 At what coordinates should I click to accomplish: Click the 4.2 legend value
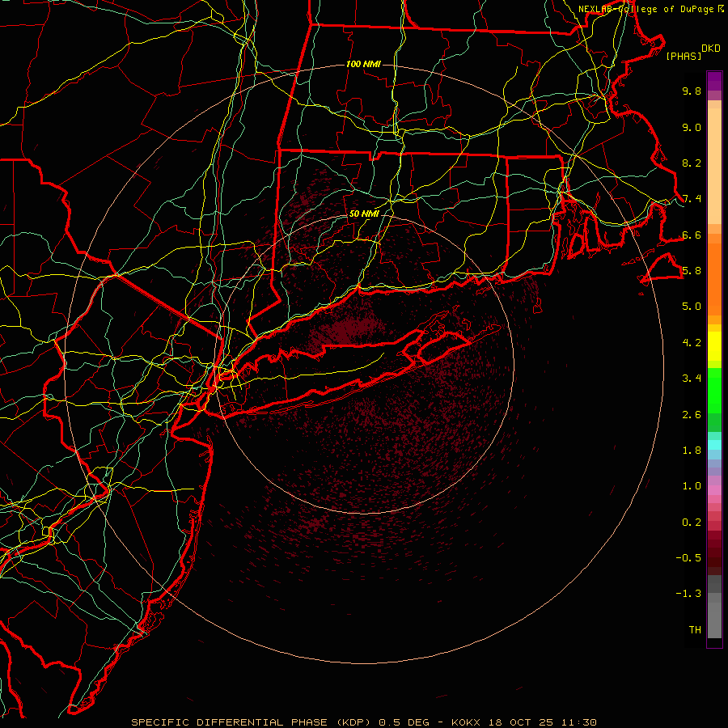[692, 343]
